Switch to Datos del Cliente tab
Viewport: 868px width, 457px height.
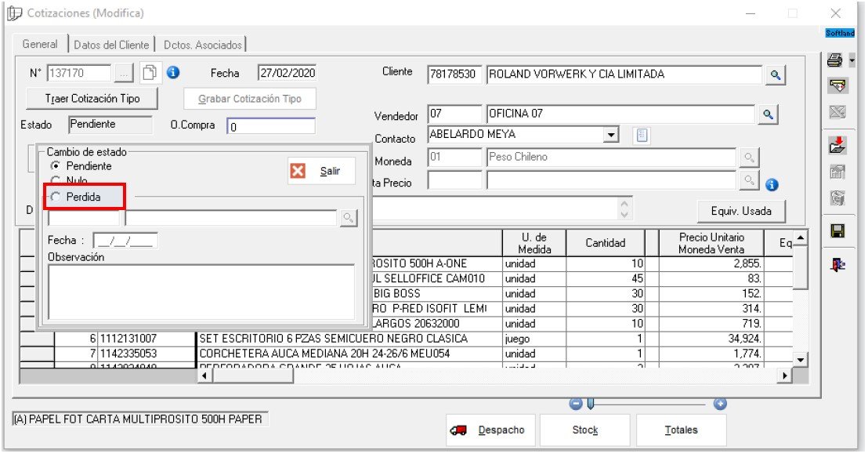(111, 45)
